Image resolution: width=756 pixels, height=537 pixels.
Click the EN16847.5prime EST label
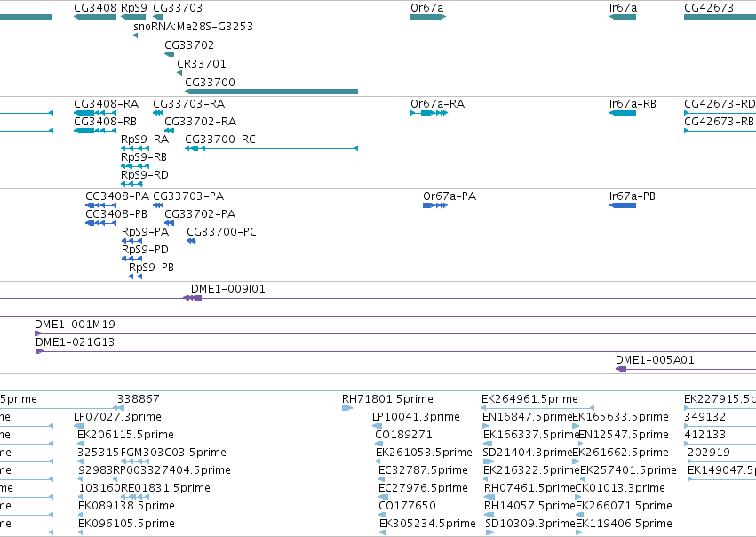(x=527, y=417)
